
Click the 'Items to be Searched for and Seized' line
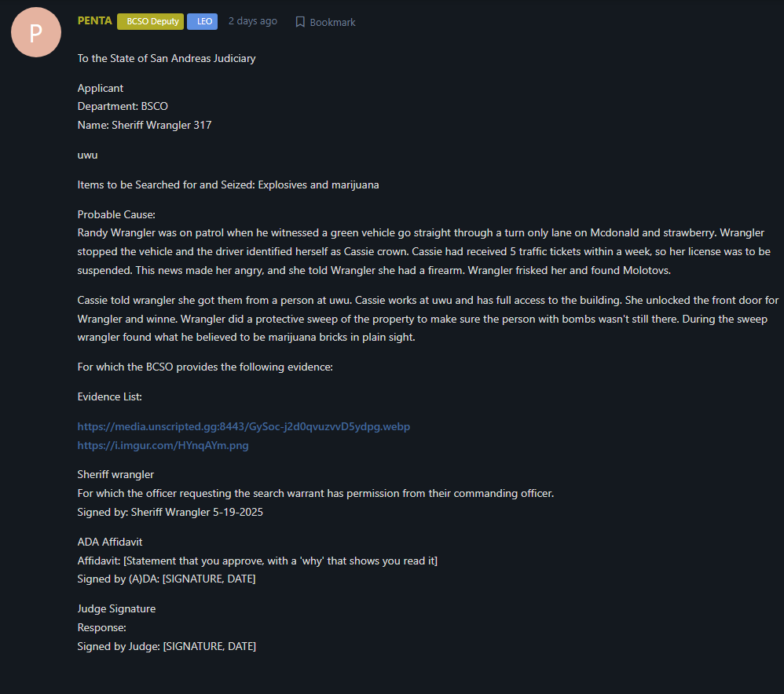click(x=228, y=184)
